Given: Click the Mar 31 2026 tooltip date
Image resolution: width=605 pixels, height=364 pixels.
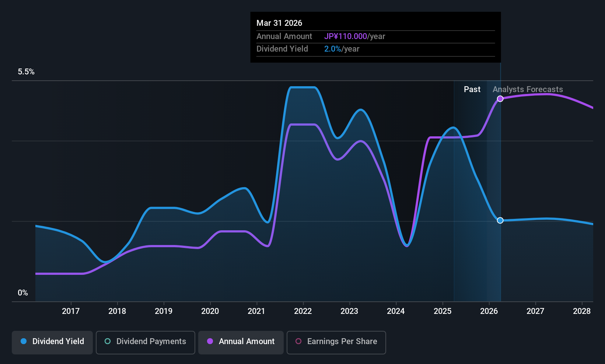Looking at the screenshot, I should point(279,23).
